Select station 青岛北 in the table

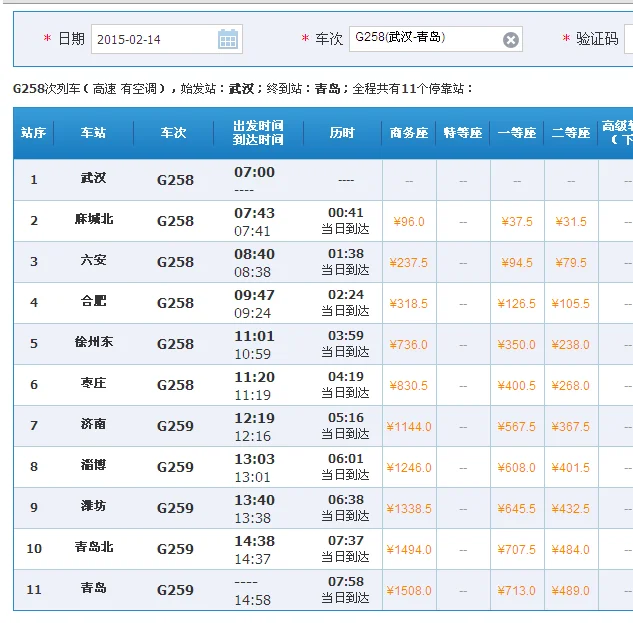[x=94, y=547]
